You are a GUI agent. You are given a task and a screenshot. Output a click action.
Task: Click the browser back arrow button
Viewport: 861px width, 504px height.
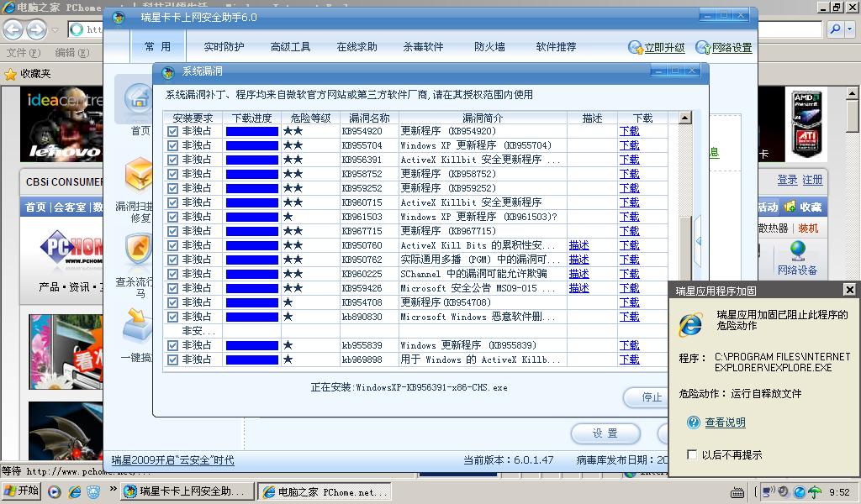(13, 29)
